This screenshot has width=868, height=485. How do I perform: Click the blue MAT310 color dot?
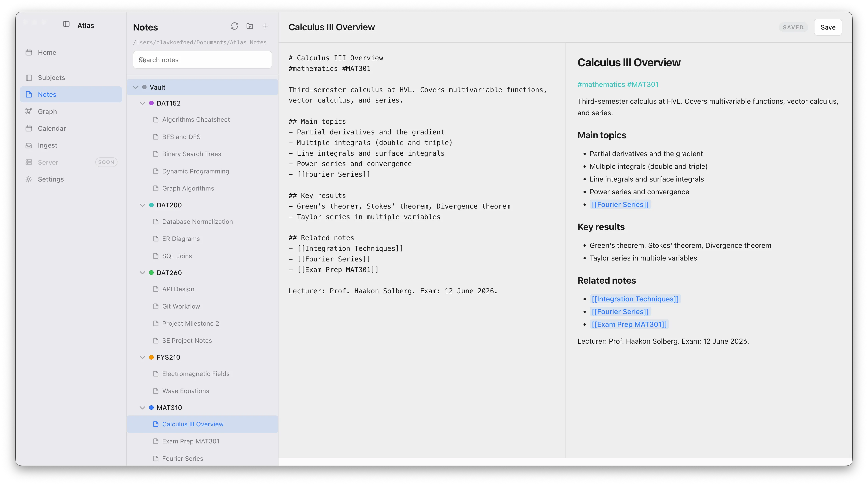(x=151, y=407)
